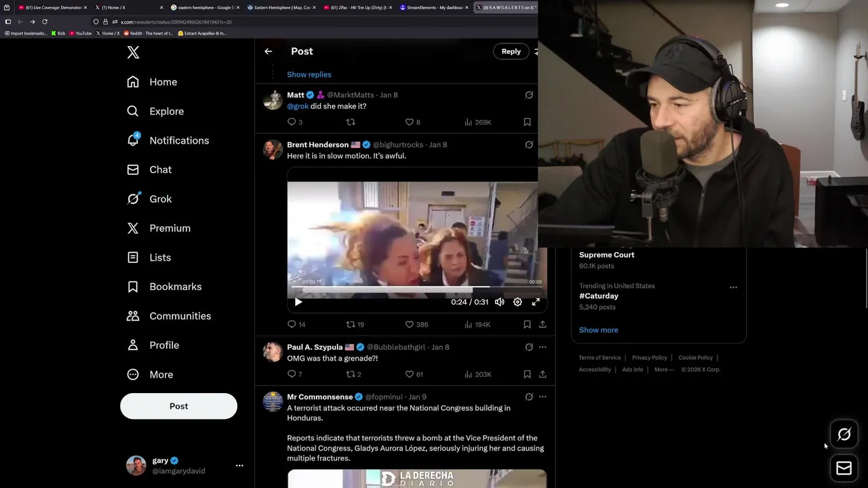Play the slow motion video

[x=298, y=302]
